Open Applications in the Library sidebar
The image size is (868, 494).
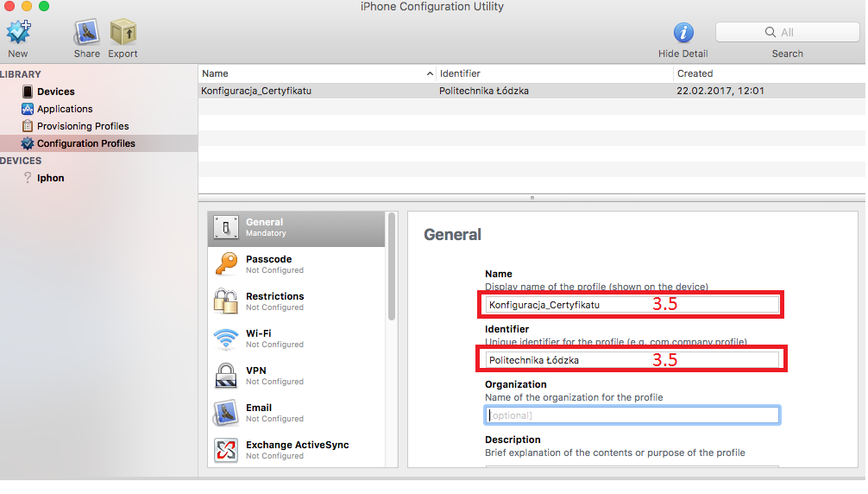(x=65, y=109)
